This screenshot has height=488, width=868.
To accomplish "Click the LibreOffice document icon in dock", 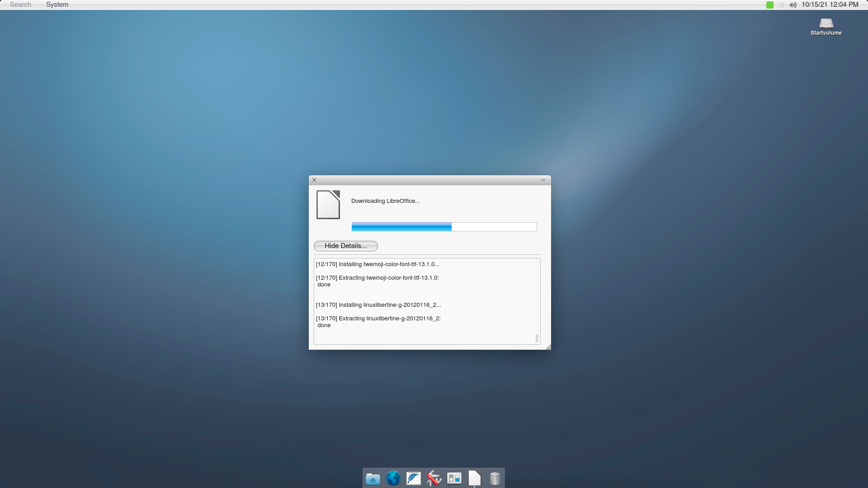I will (x=474, y=478).
